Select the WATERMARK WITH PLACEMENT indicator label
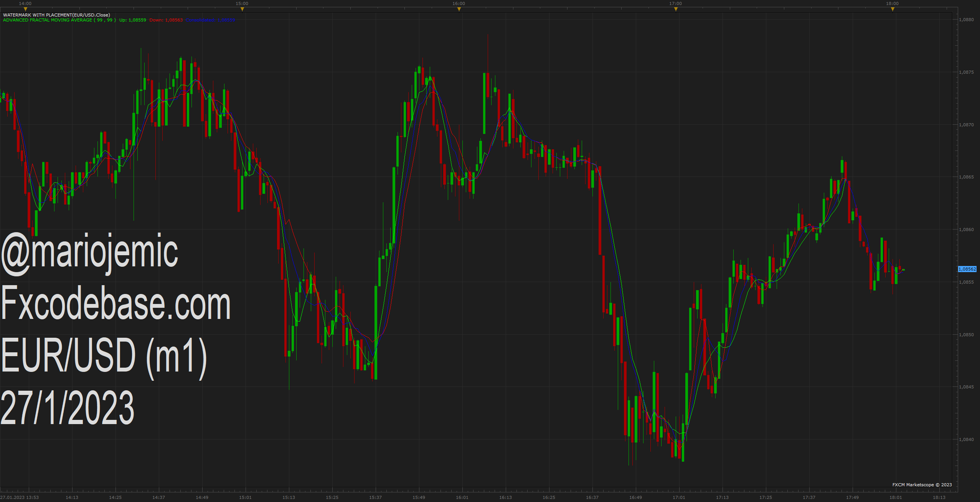This screenshot has height=502, width=980. (x=56, y=15)
